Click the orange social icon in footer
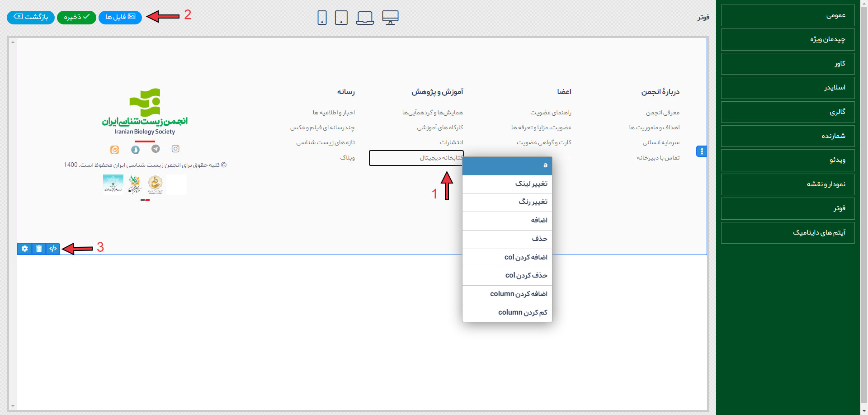The image size is (868, 415). (x=115, y=150)
